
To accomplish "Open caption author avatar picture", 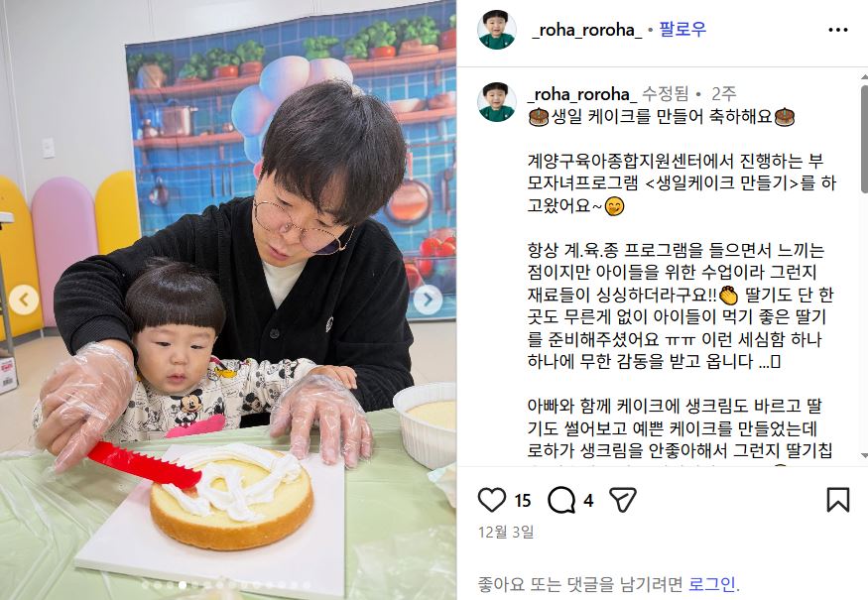I will point(497,102).
